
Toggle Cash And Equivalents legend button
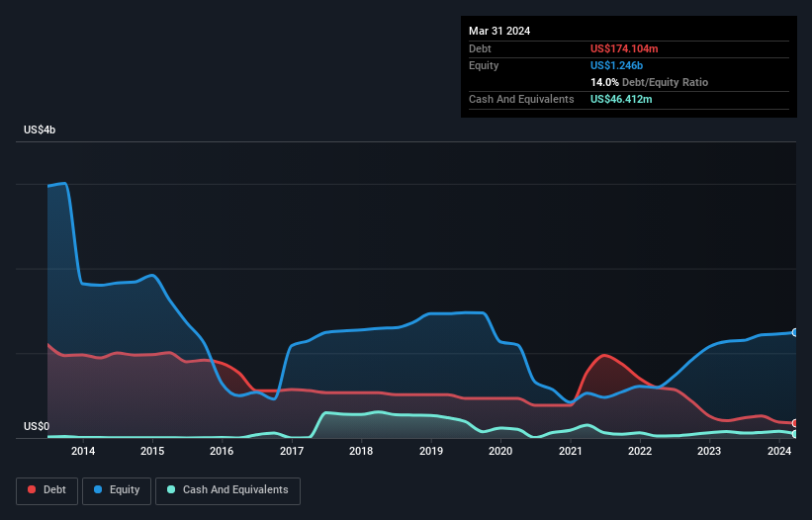tap(227, 490)
